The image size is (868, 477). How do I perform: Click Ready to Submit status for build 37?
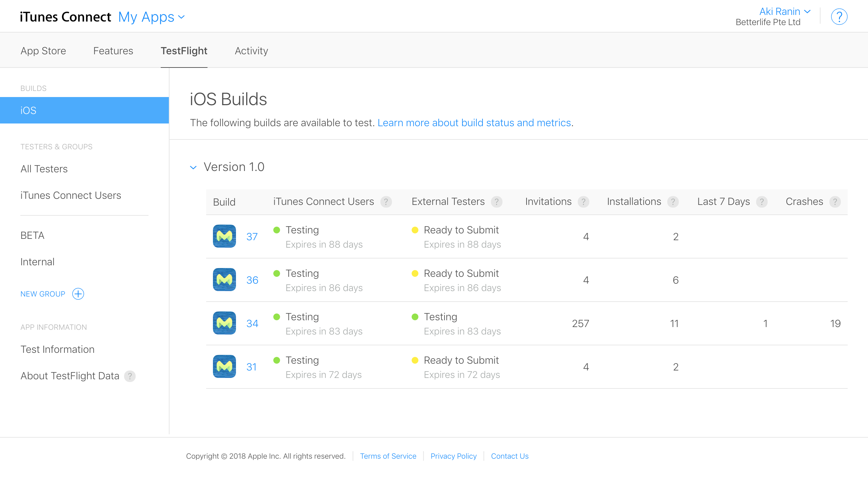pyautogui.click(x=461, y=230)
